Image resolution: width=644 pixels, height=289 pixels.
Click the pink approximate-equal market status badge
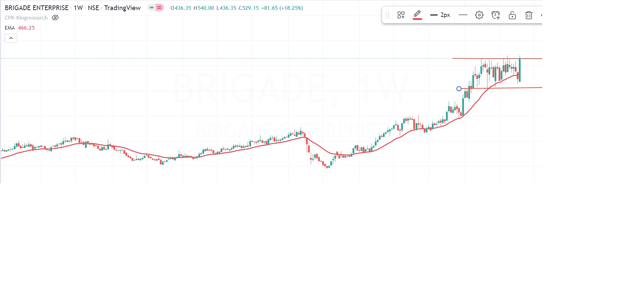point(159,7)
